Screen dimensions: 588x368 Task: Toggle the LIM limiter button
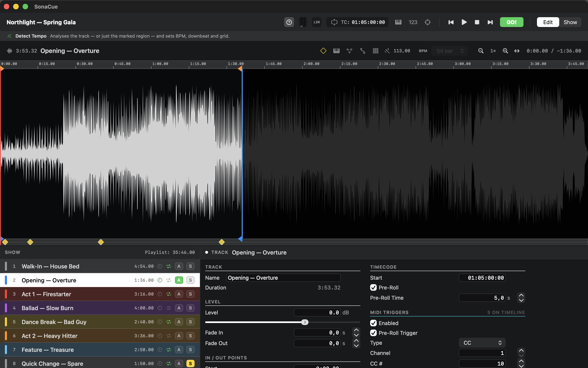pos(316,22)
